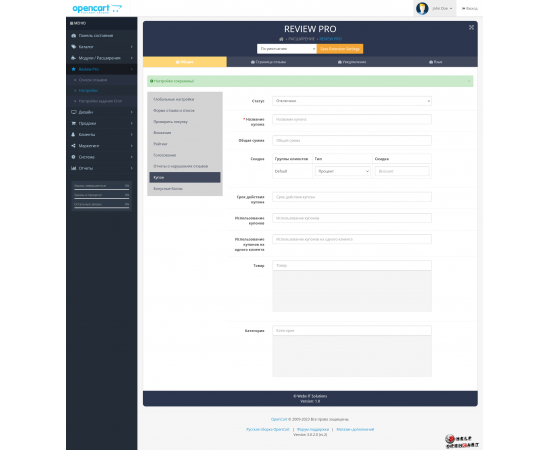
Task: Click the System gear icon
Action: [x=74, y=157]
